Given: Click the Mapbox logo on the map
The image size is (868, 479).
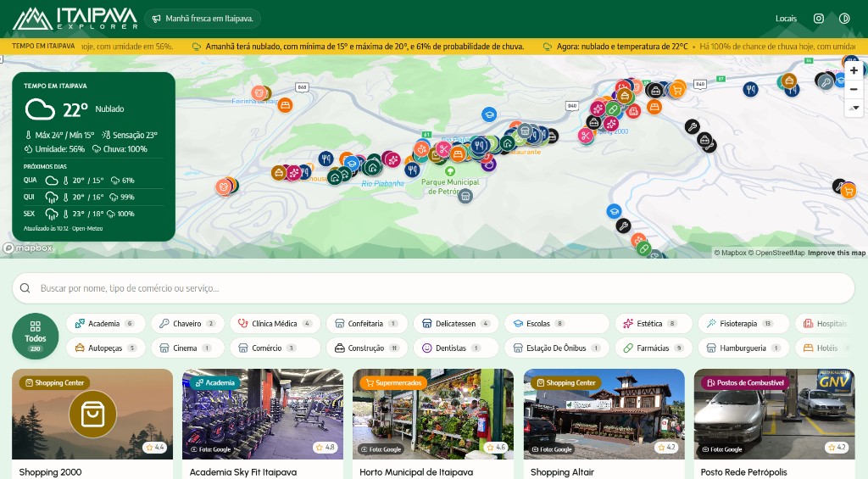Looking at the screenshot, I should 28,248.
